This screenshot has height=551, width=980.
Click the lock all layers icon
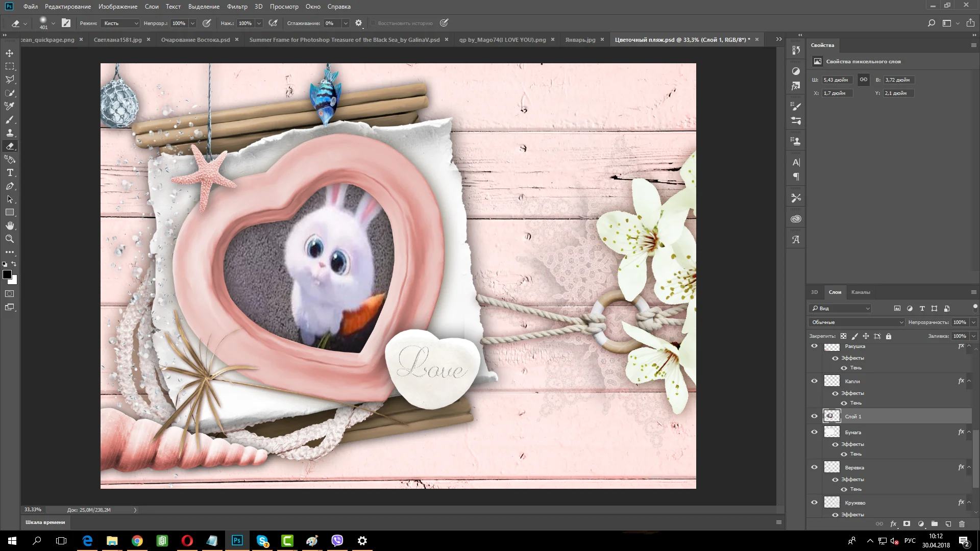(889, 336)
